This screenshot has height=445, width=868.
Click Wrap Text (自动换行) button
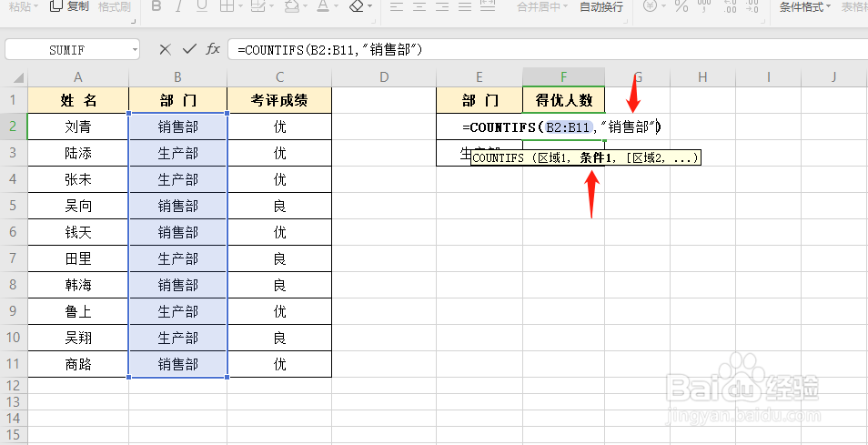point(601,6)
